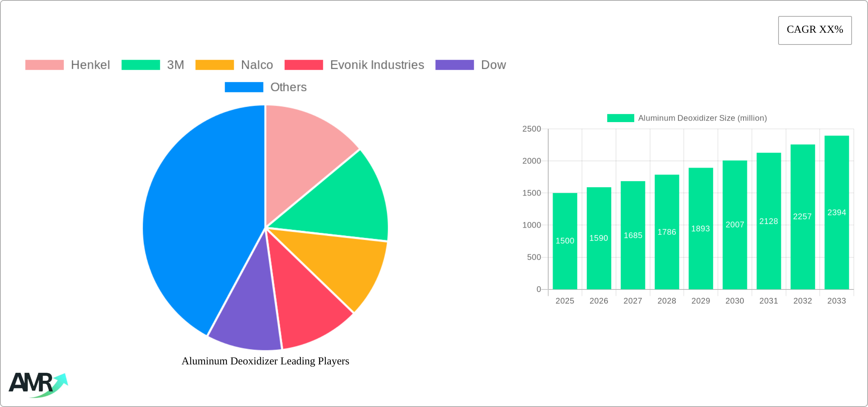This screenshot has width=868, height=407.
Task: Click the 500 y-axis label
Action: point(534,258)
